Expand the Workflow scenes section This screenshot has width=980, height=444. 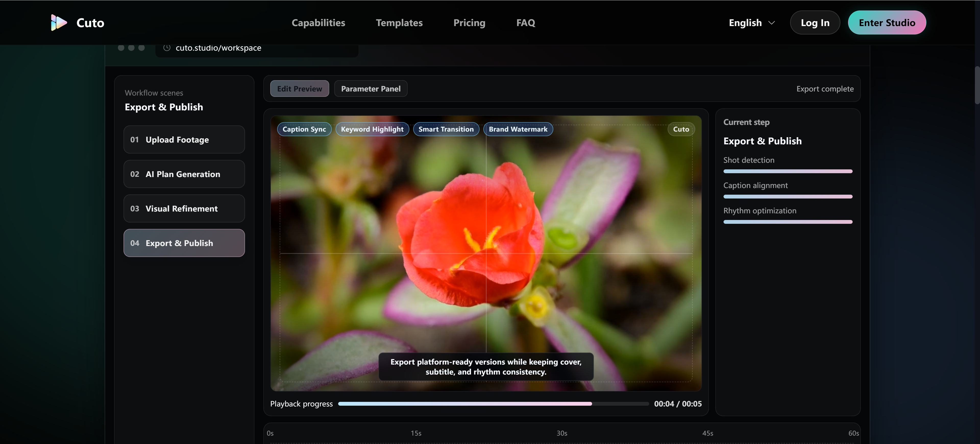(x=154, y=92)
